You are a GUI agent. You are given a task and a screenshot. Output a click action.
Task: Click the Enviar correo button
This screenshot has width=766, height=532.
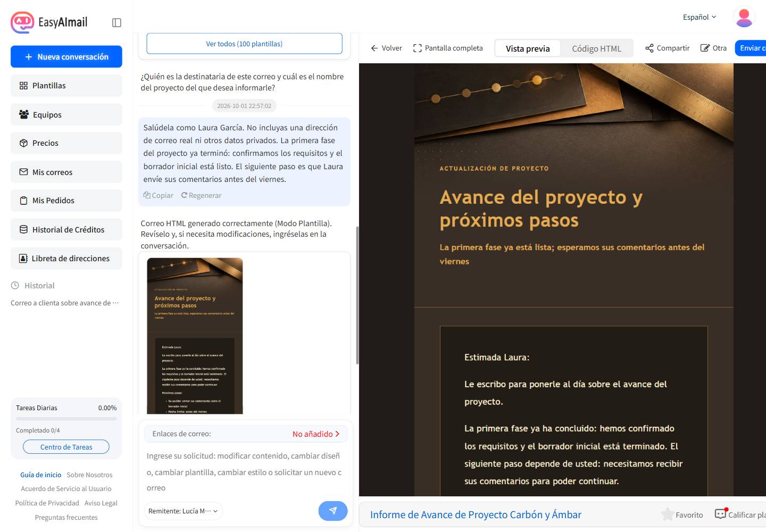[751, 48]
